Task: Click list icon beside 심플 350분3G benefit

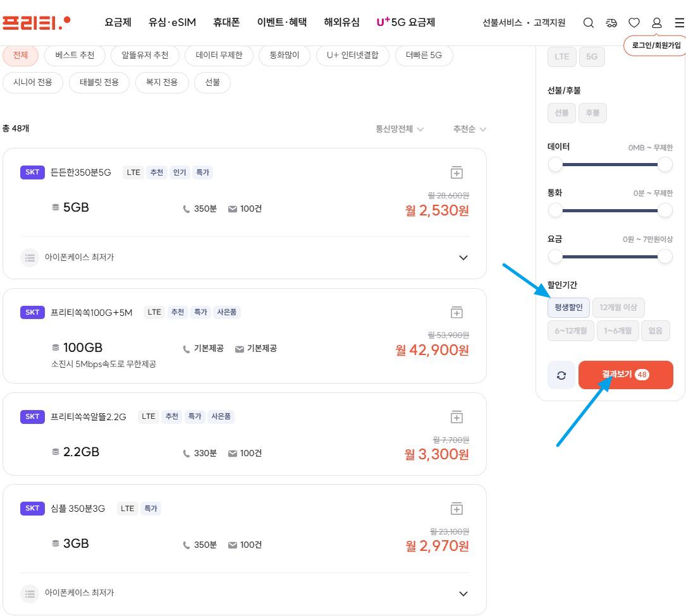Action: (x=30, y=593)
